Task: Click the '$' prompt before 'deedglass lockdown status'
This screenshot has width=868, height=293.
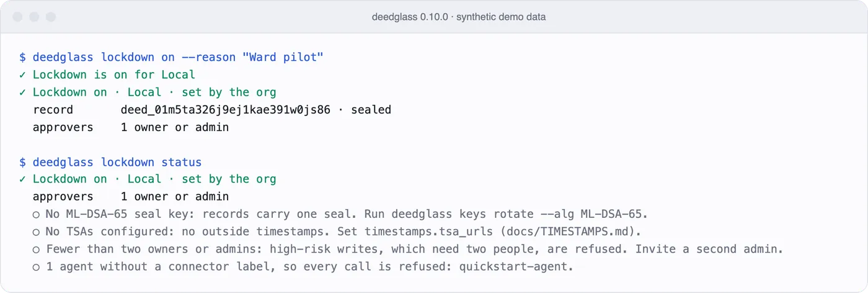Action: pos(22,162)
